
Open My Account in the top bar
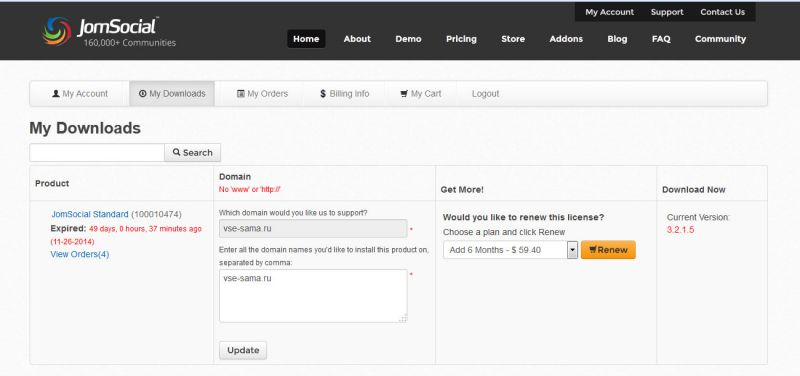click(609, 12)
